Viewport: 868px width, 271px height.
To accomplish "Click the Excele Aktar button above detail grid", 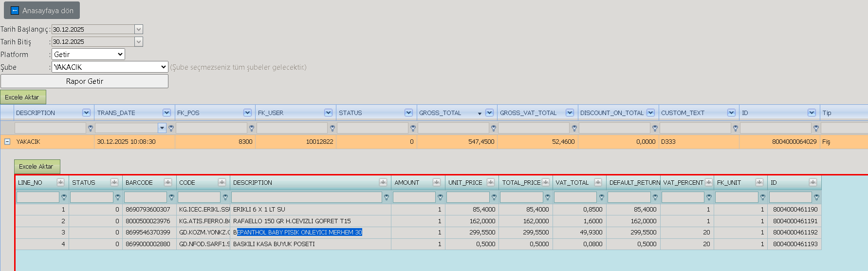I will click(37, 166).
